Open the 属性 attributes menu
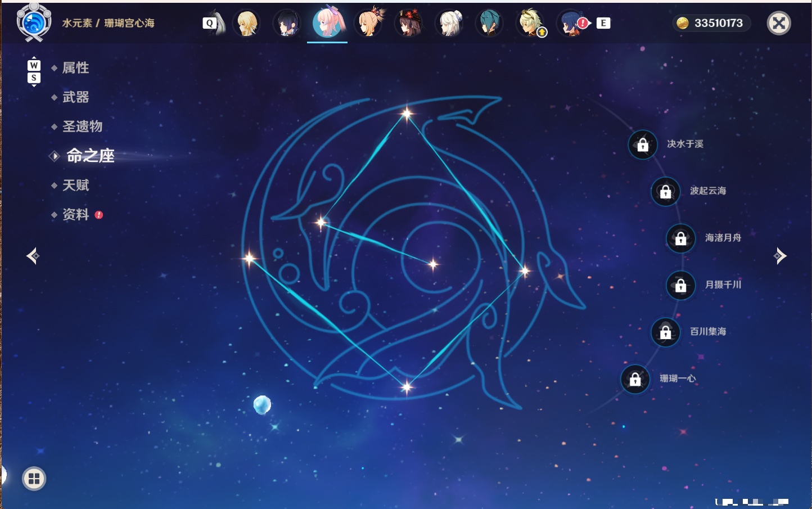The height and width of the screenshot is (509, 812). point(75,68)
